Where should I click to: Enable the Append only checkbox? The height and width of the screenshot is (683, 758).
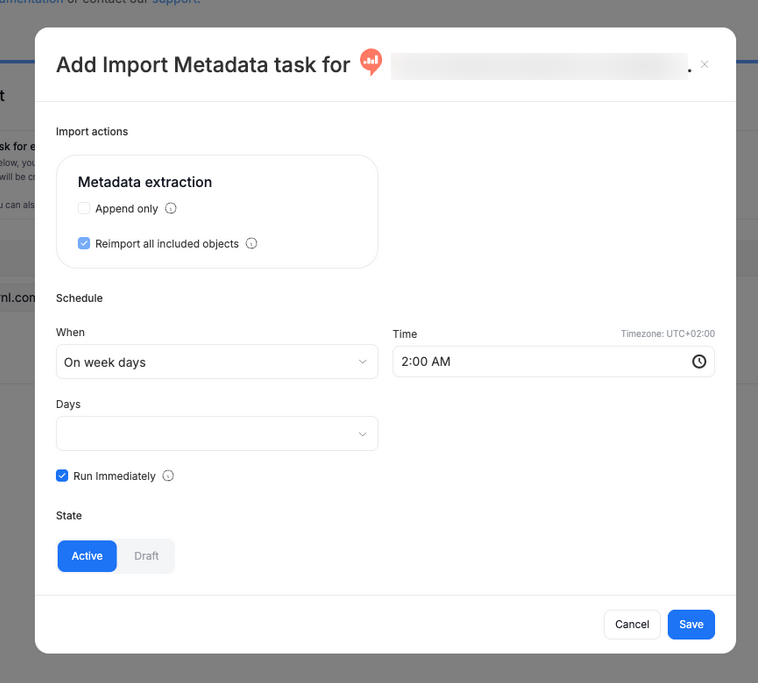84,208
